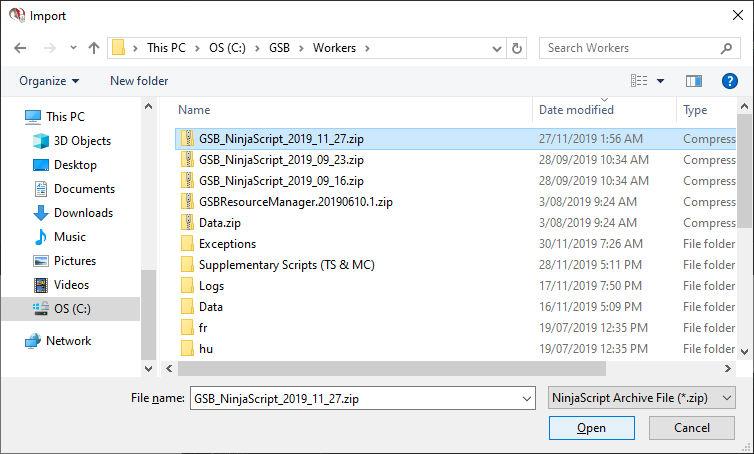Open the File name history dropdown

(527, 398)
